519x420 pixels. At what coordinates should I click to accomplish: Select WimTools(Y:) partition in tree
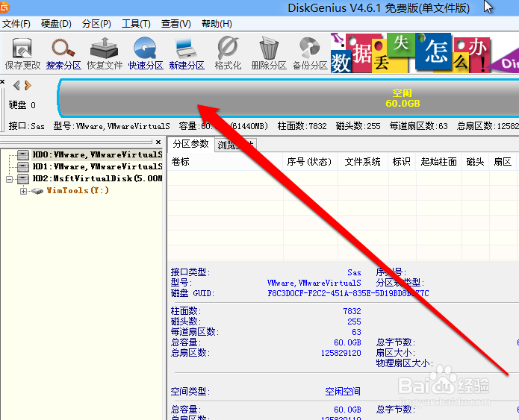tap(78, 190)
